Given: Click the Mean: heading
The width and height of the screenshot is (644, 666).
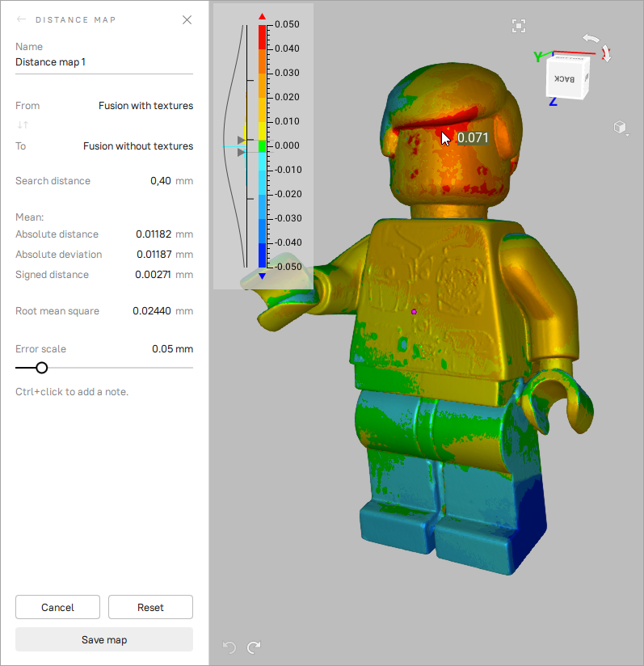Looking at the screenshot, I should pyautogui.click(x=30, y=217).
